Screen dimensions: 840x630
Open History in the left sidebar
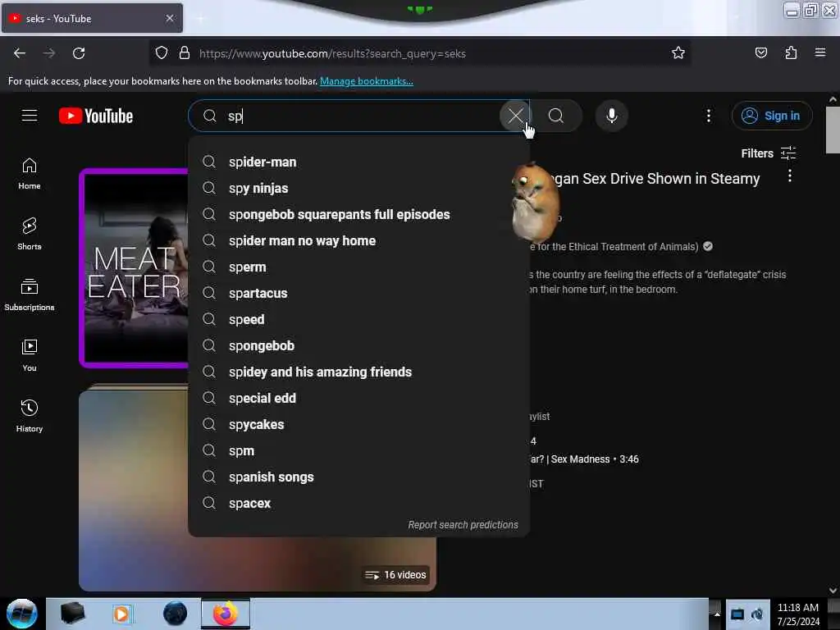[x=30, y=416]
